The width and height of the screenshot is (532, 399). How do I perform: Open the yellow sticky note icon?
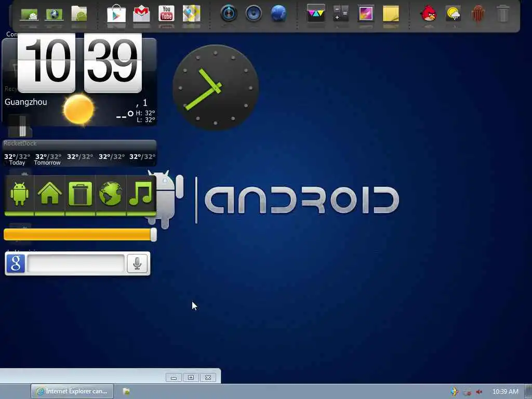[x=391, y=14]
